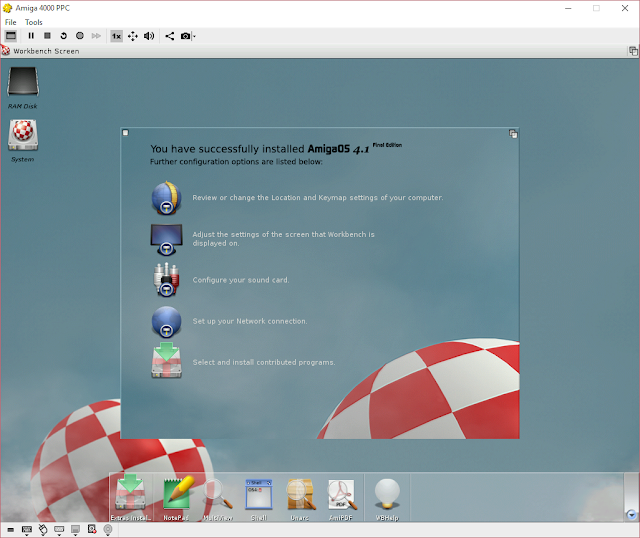Viewport: 640px width, 538px height.
Task: Mute the emulator sound
Action: pyautogui.click(x=149, y=36)
